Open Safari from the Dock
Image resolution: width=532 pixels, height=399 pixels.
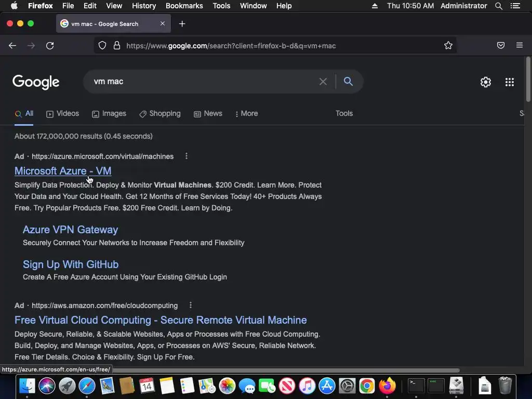tap(87, 386)
